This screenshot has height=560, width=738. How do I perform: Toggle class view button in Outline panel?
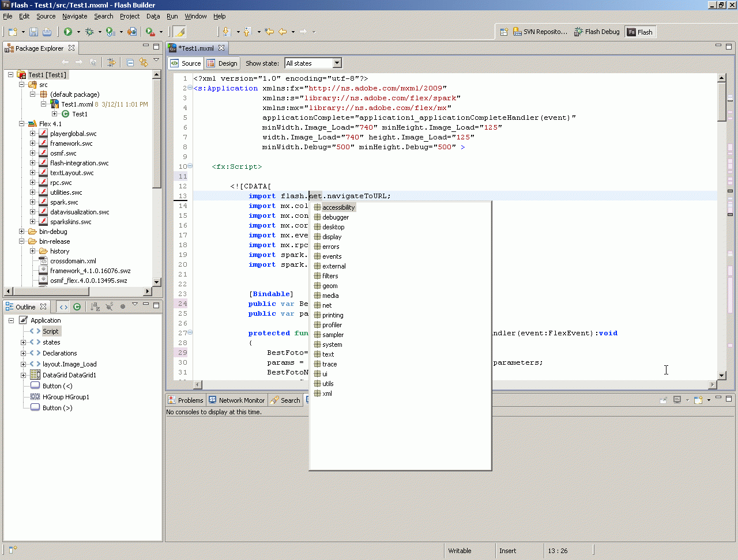click(77, 307)
